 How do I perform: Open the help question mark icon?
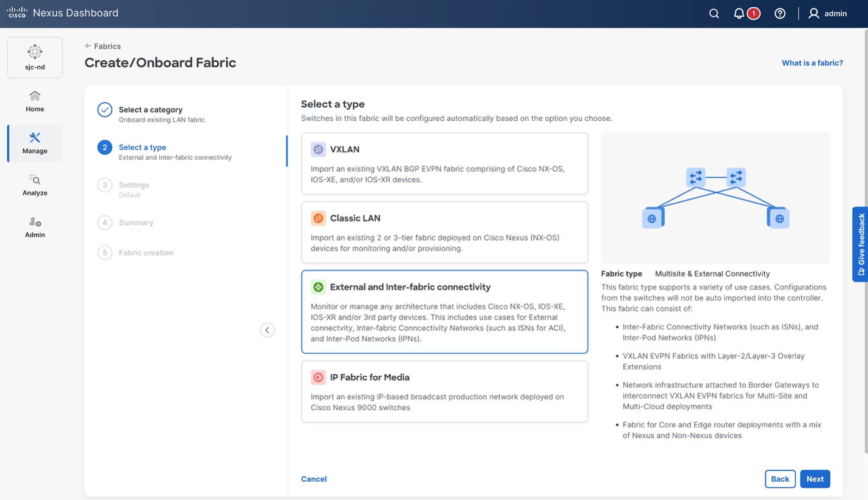[x=780, y=13]
